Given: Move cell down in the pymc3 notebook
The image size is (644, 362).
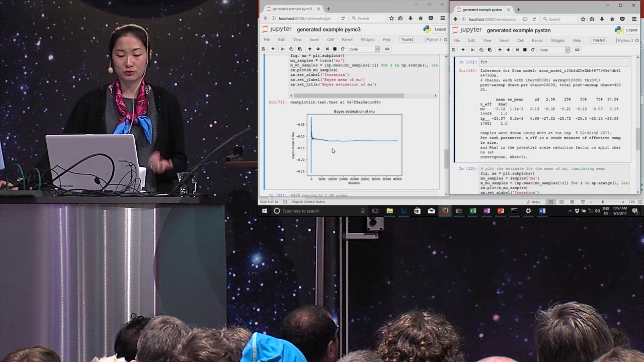Looking at the screenshot, I should pyautogui.click(x=318, y=49).
